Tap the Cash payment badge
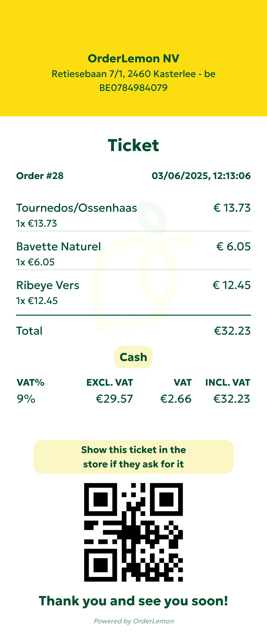Viewport: 267px width, 644px height. (133, 357)
